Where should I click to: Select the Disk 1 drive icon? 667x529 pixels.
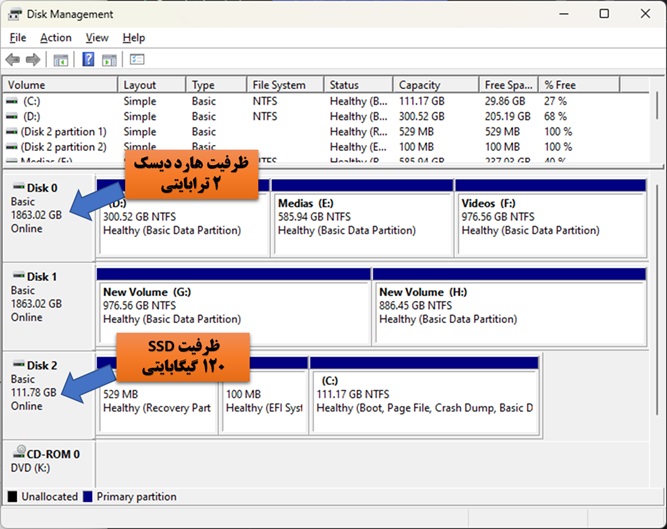(19, 276)
